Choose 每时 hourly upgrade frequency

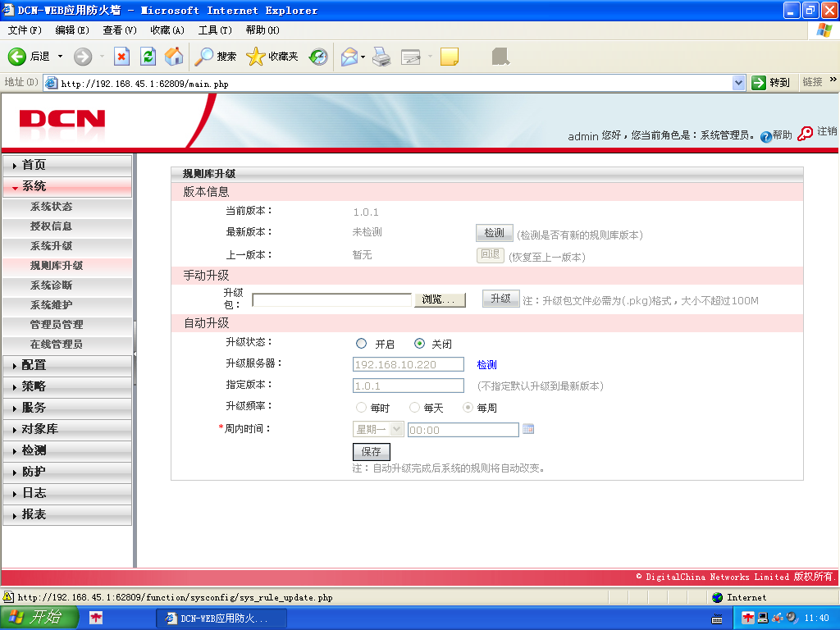click(x=361, y=408)
